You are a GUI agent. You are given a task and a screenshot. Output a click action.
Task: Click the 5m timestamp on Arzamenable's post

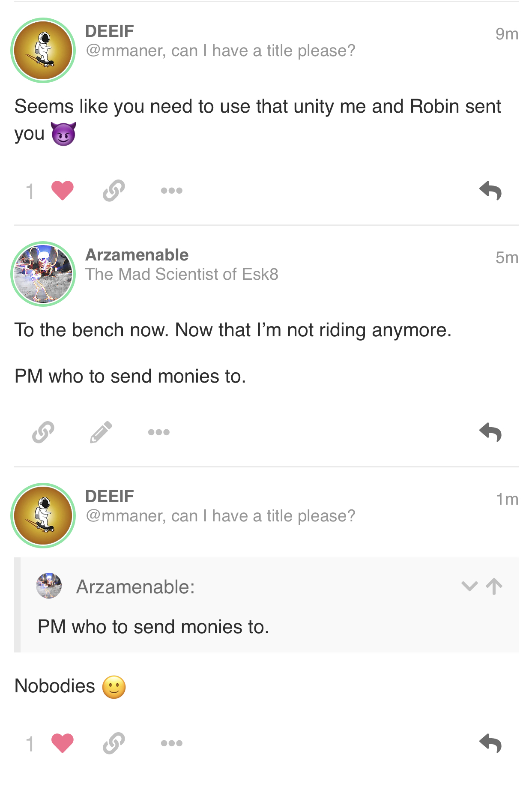(507, 257)
